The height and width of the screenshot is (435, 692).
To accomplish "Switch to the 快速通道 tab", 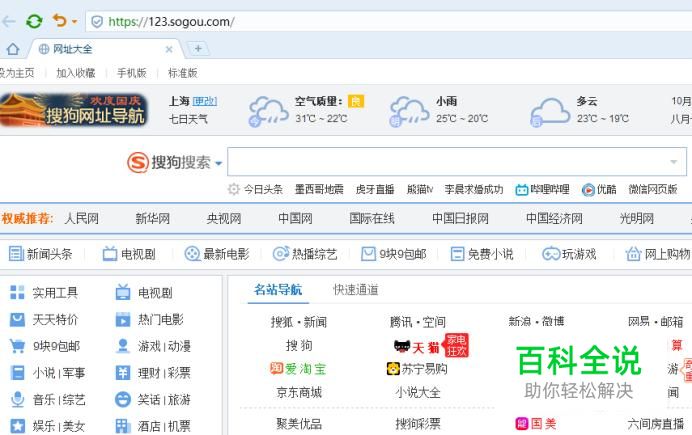I will [356, 290].
